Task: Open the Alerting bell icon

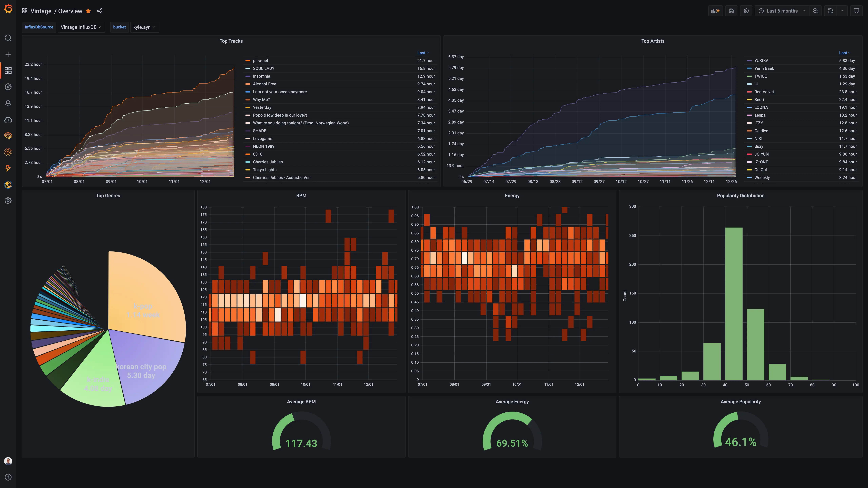Action: click(8, 103)
